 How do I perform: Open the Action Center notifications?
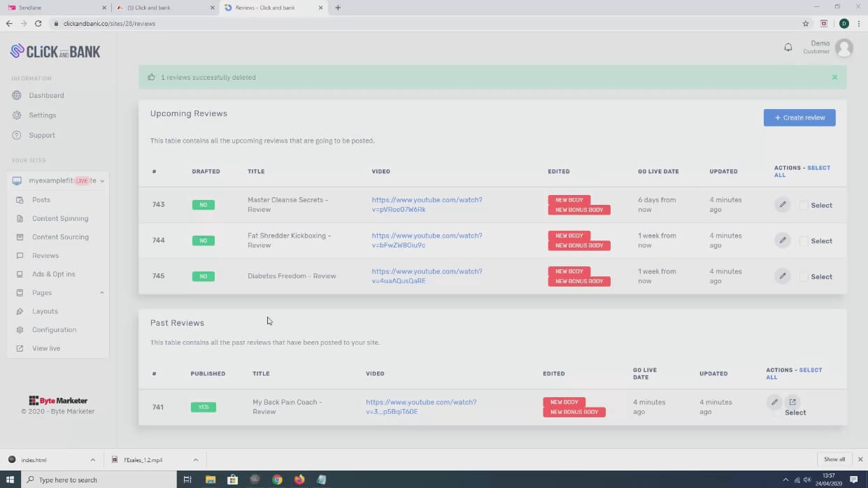[x=854, y=480]
